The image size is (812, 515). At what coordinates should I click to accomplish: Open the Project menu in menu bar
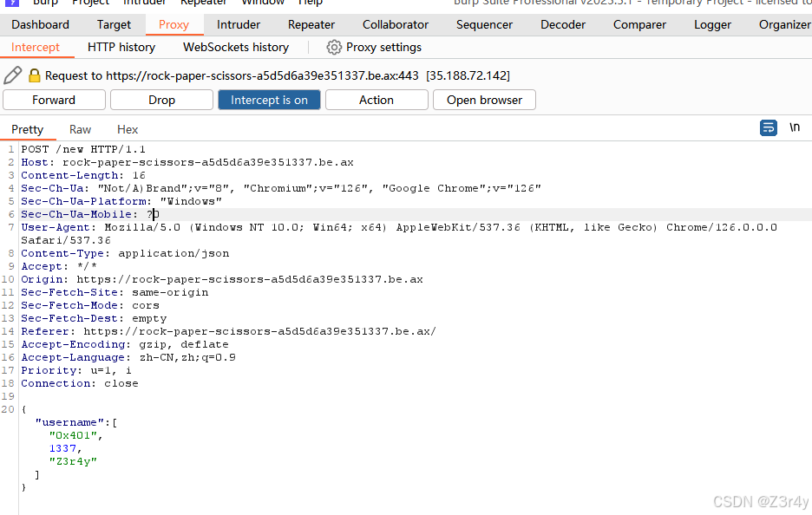point(90,3)
